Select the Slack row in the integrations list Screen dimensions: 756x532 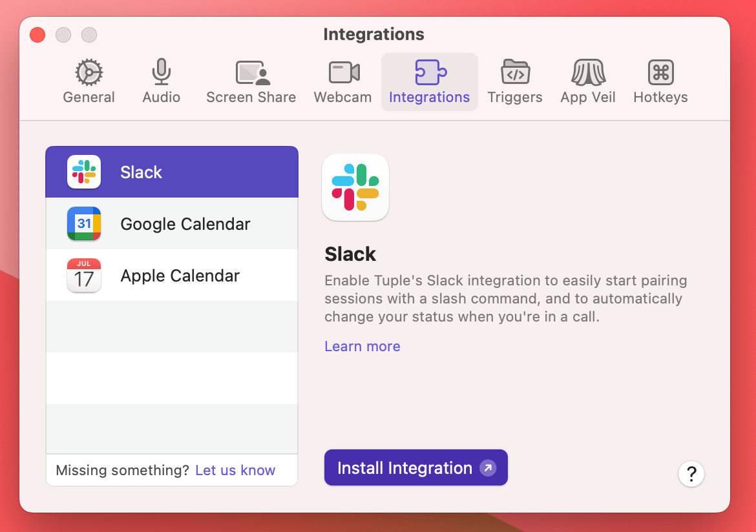[x=172, y=172]
